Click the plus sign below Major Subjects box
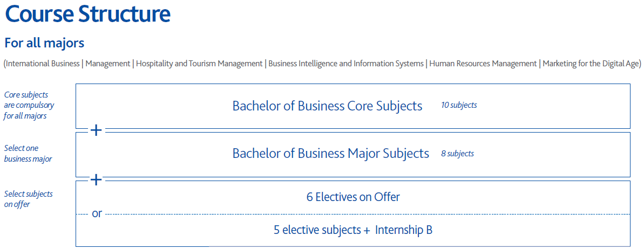 coord(96,179)
